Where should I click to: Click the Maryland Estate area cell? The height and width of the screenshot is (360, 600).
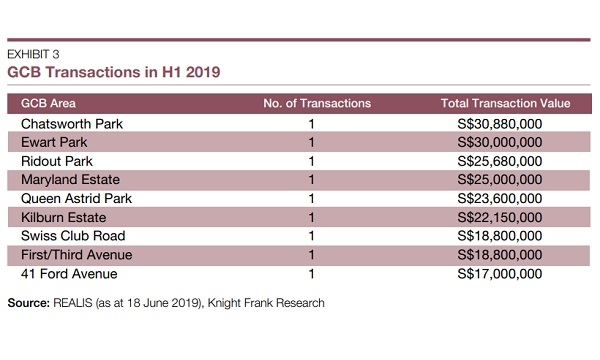70,179
